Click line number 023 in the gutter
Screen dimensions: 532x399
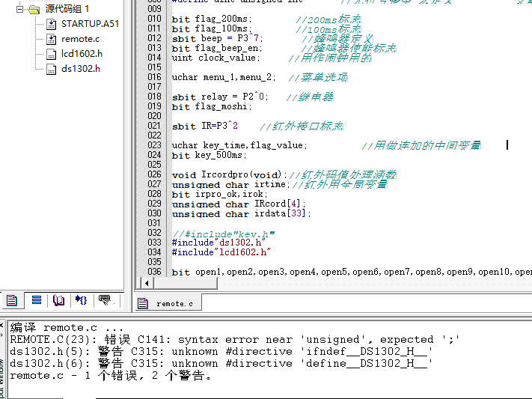point(154,145)
